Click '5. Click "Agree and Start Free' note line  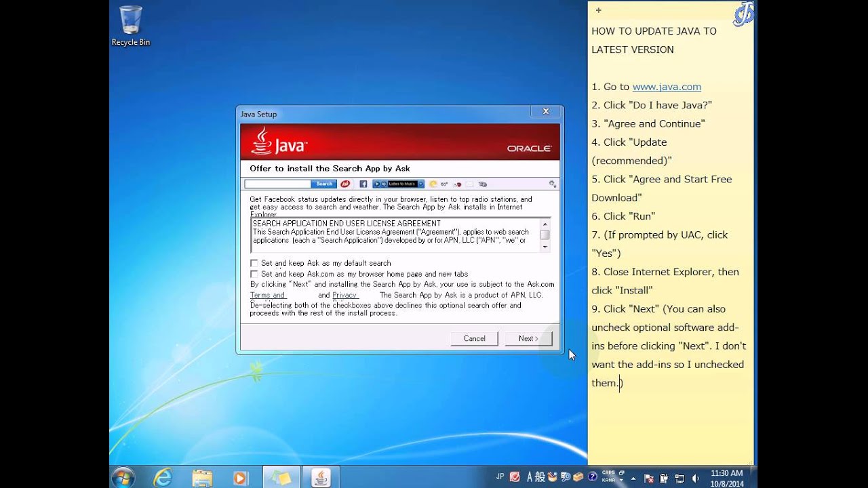662,179
